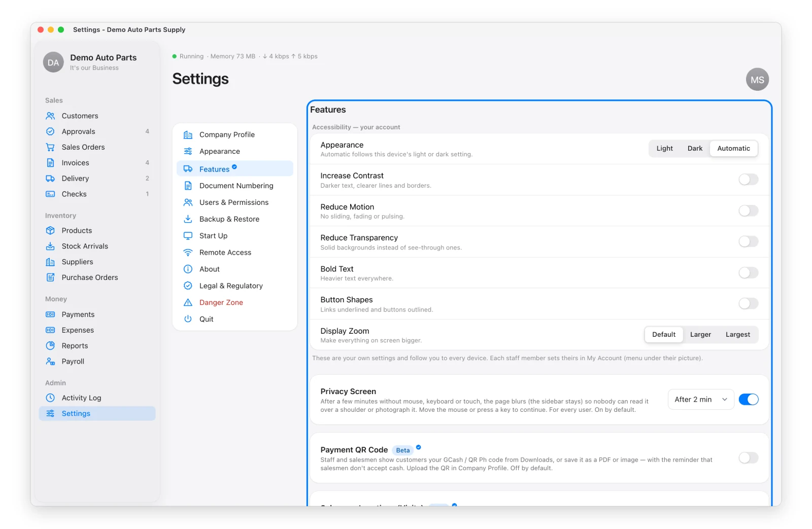Screen dimensions: 812x529
Task: Select the About settings entry
Action: click(235, 269)
